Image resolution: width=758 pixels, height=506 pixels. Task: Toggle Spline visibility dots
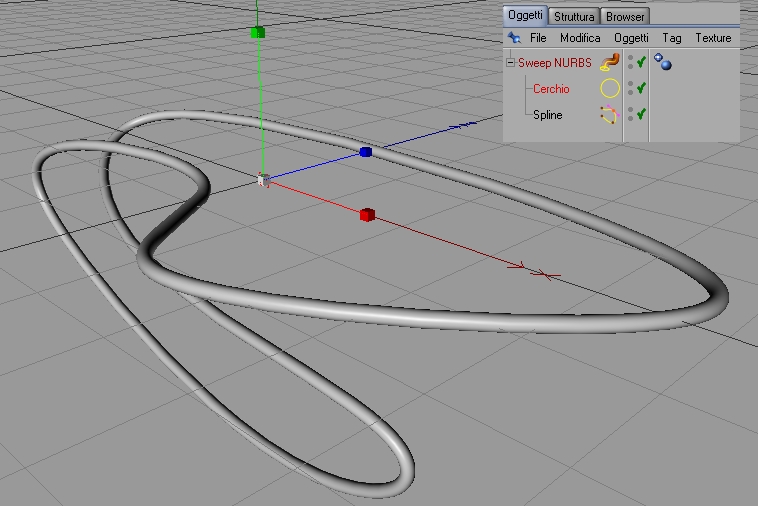pos(630,114)
